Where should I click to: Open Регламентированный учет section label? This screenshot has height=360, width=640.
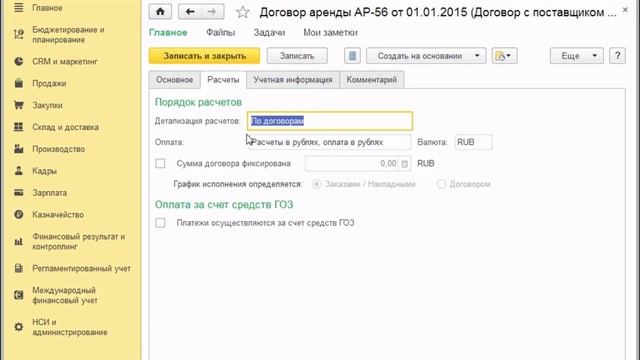(82, 269)
